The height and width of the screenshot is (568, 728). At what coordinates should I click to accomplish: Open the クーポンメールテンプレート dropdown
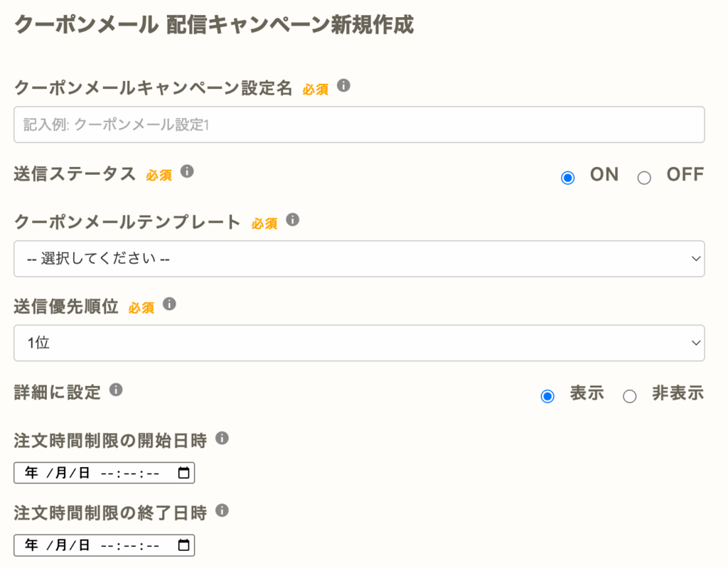coord(359,259)
